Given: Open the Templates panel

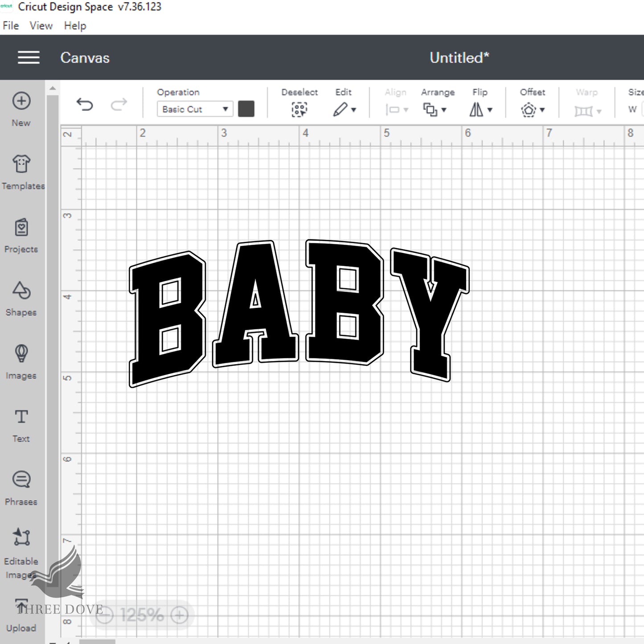Looking at the screenshot, I should (22, 172).
